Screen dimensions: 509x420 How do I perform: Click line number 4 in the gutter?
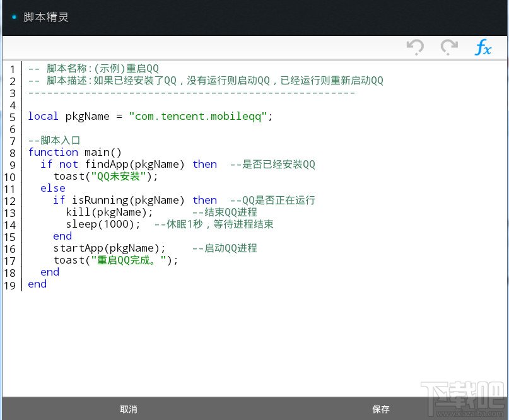pos(13,105)
